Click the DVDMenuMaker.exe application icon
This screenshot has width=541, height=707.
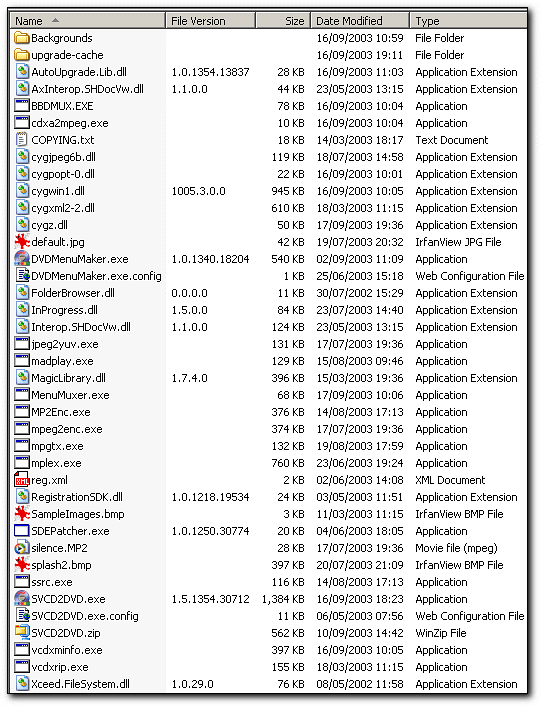pyautogui.click(x=22, y=259)
